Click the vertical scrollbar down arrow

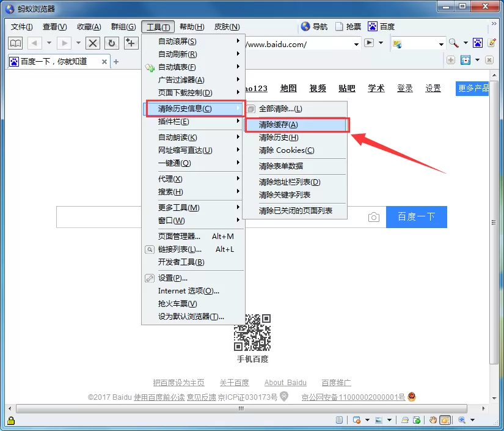[x=494, y=398]
